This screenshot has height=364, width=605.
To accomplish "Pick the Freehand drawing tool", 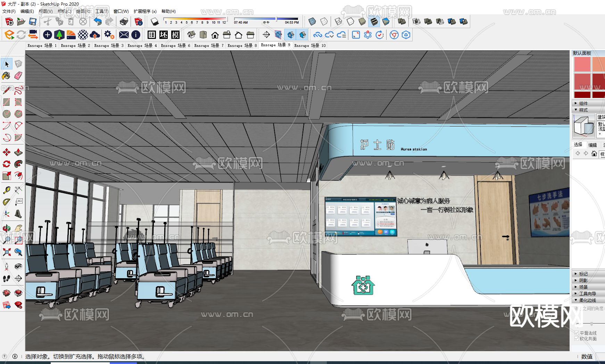I will (18, 90).
